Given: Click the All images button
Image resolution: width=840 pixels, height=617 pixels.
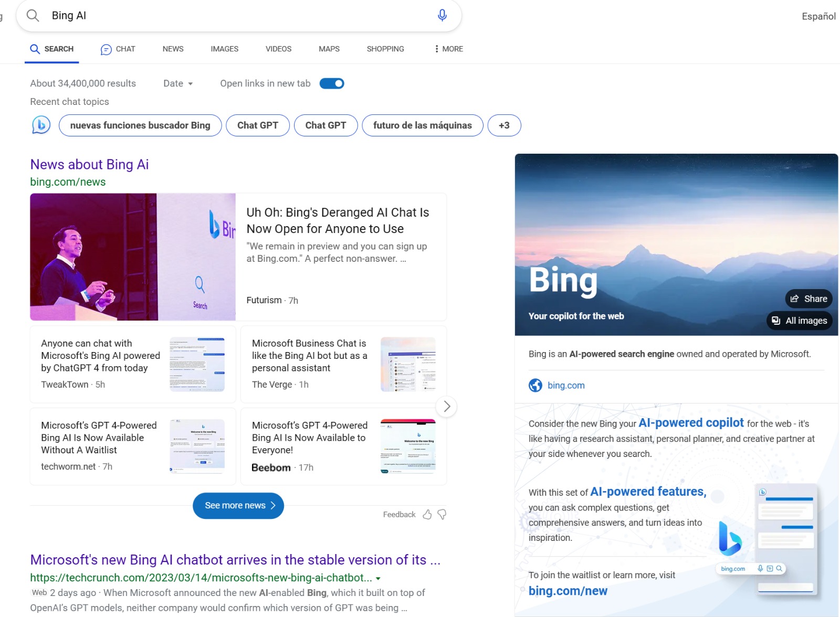Looking at the screenshot, I should (x=800, y=321).
